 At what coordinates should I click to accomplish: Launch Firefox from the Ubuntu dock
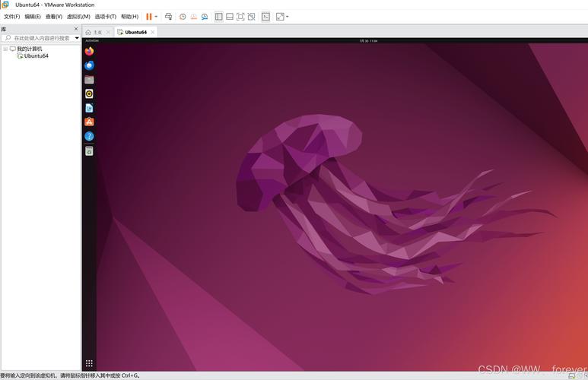coord(89,52)
